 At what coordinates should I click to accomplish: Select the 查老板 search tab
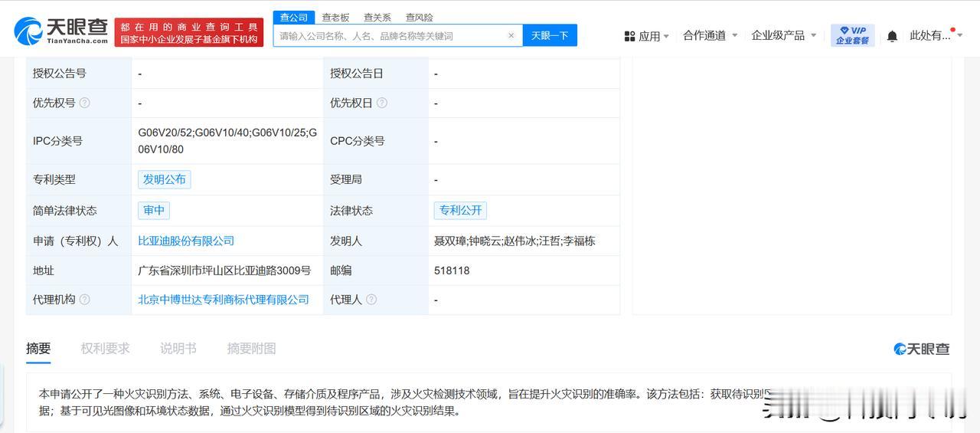coord(335,17)
